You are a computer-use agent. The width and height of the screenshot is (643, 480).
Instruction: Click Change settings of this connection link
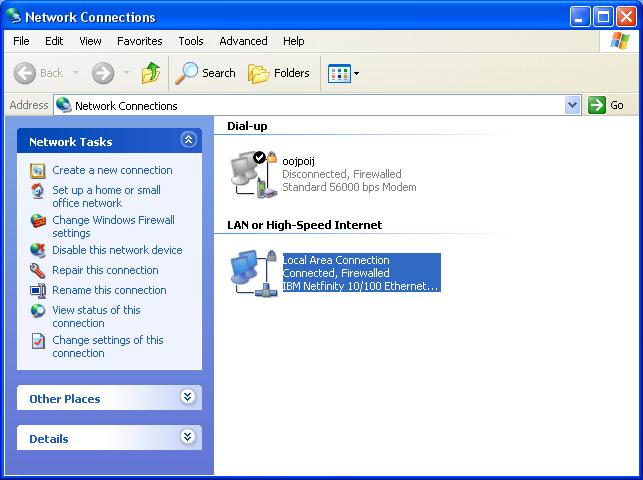[x=108, y=346]
